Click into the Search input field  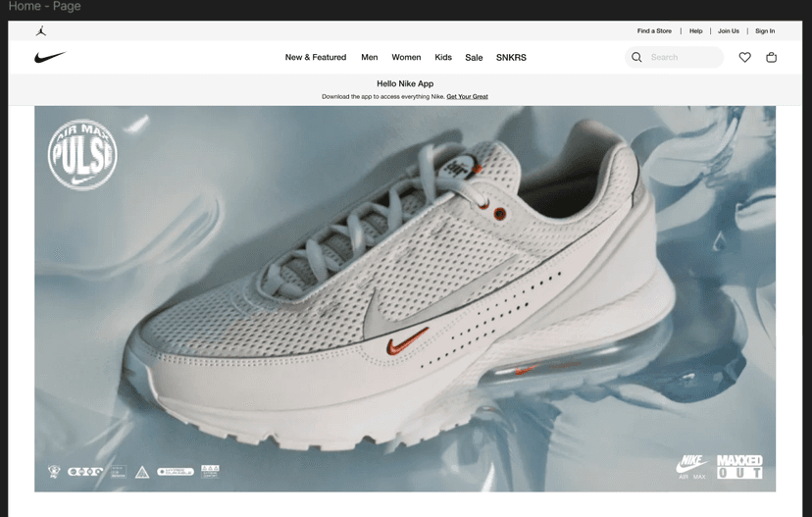[x=675, y=57]
